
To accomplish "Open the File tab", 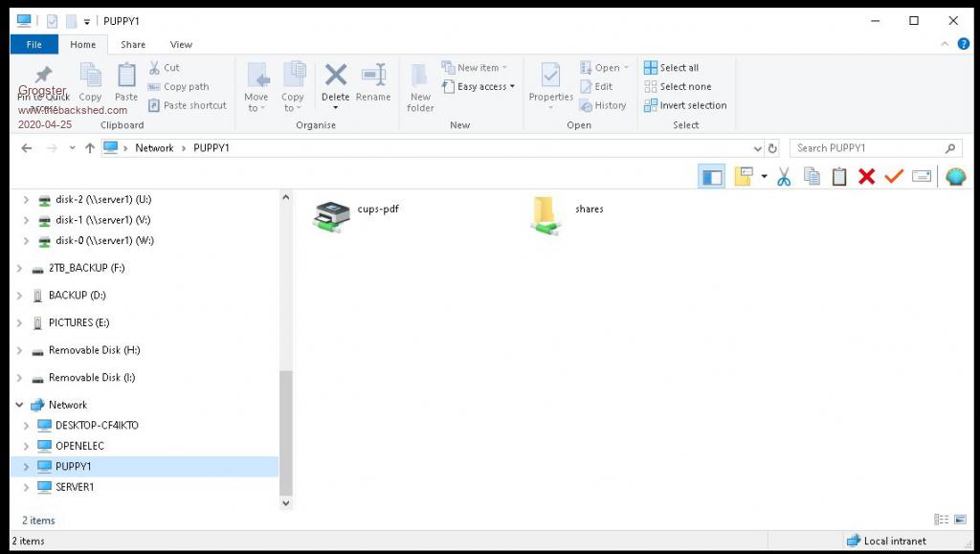I will tap(34, 44).
